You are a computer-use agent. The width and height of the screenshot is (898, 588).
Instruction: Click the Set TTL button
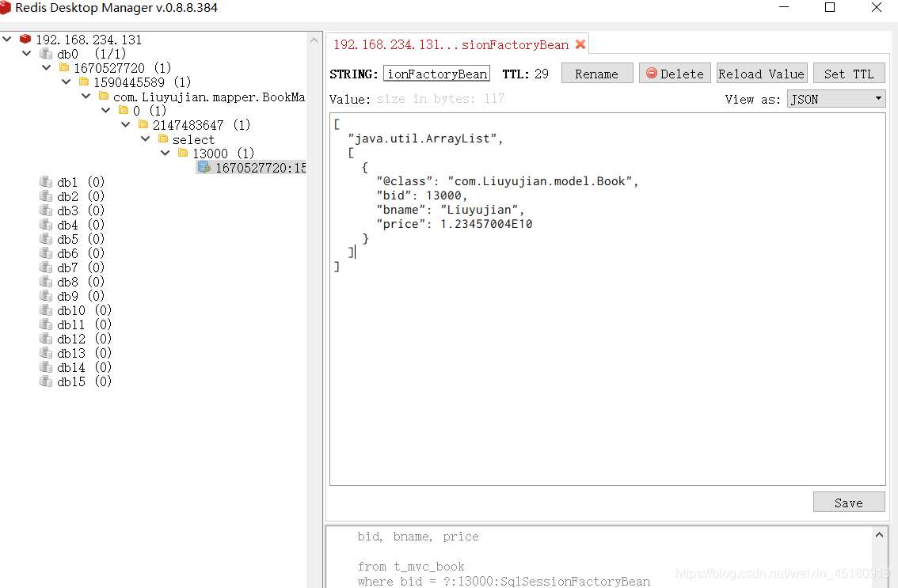click(849, 74)
